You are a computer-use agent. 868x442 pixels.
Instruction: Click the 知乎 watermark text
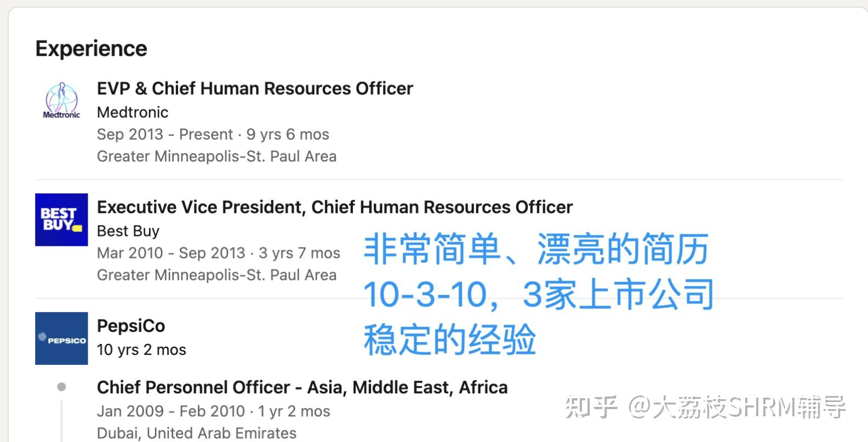pos(591,407)
